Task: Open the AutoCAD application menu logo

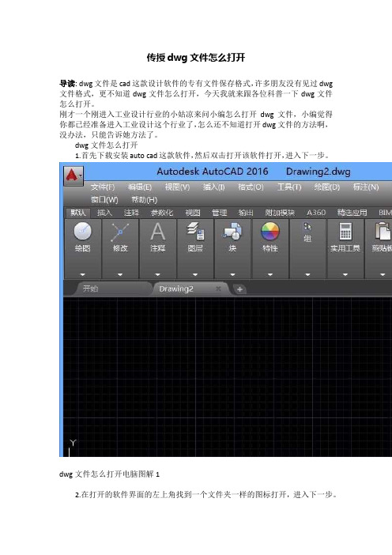Action: (73, 176)
